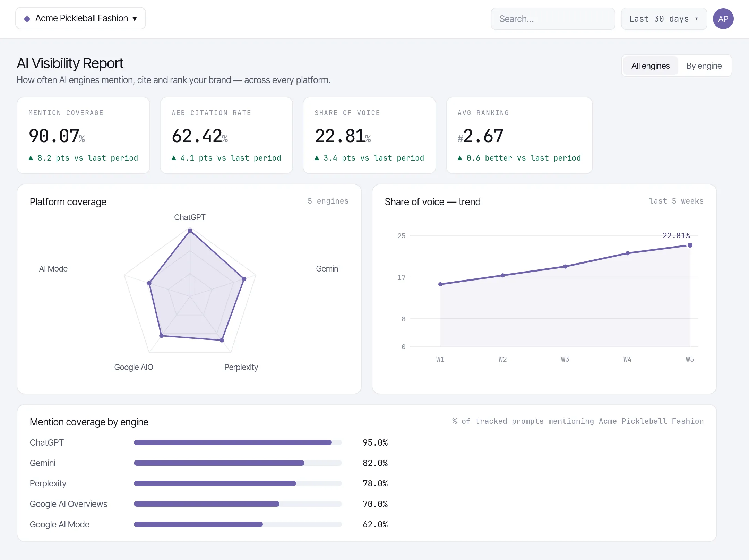This screenshot has height=560, width=749.
Task: Open the Avg Ranking #2.67 card
Action: pos(519,135)
